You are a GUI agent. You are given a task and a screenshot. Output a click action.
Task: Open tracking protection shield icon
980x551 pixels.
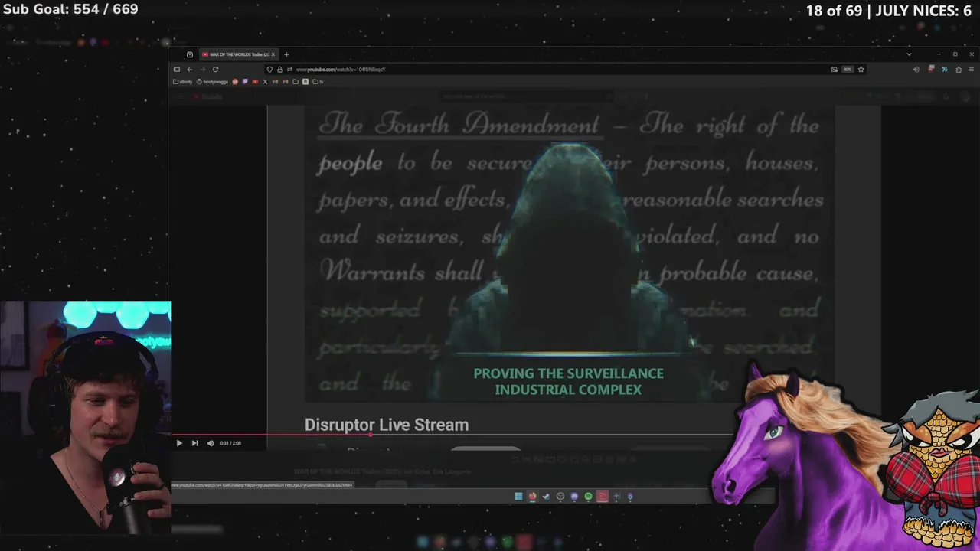[269, 69]
